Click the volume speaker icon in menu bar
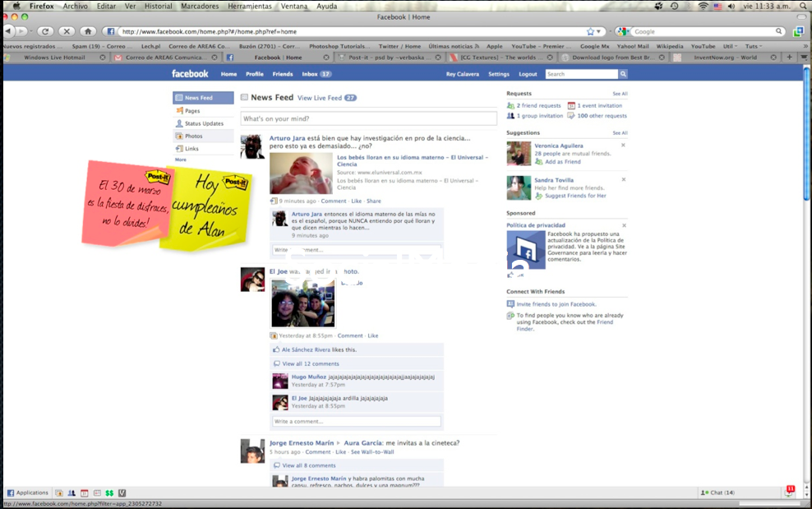Screen dimensions: 812x509 tap(731, 7)
